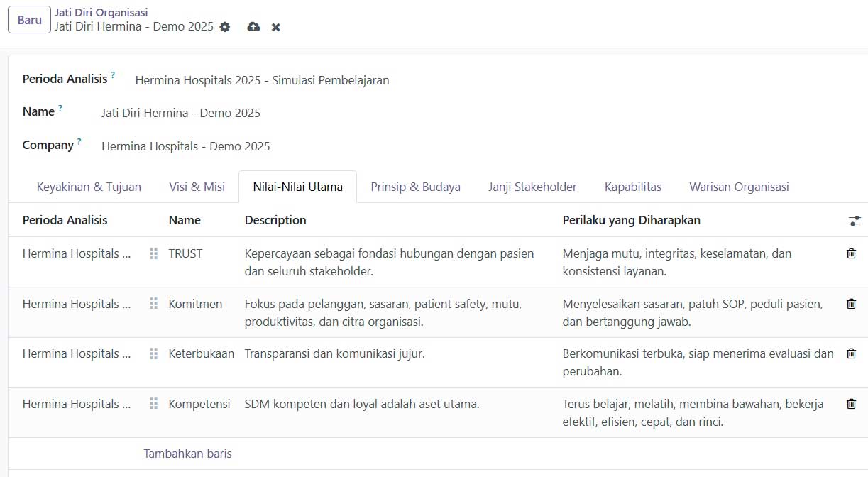Sort by Perioda Analisis column header
Screen dimensions: 868x477
tap(65, 220)
